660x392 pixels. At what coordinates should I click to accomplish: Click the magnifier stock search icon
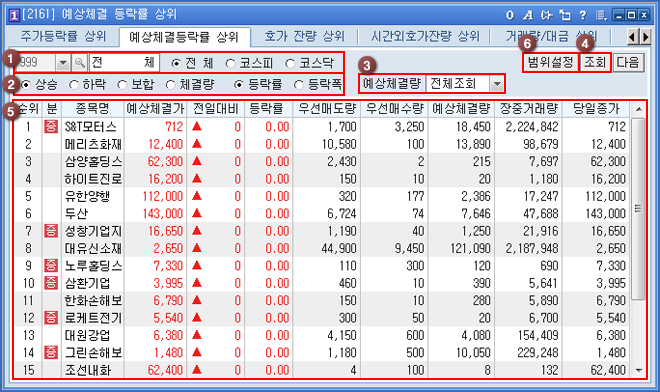tap(80, 63)
